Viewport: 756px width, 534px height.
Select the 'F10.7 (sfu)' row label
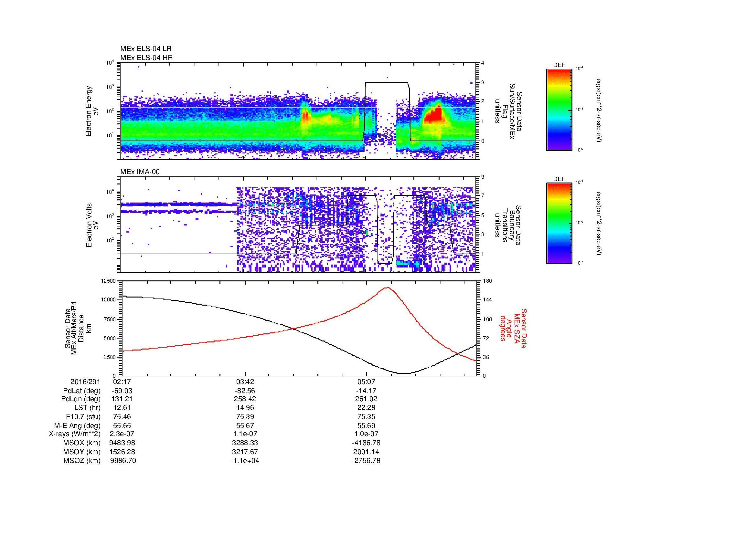83,417
